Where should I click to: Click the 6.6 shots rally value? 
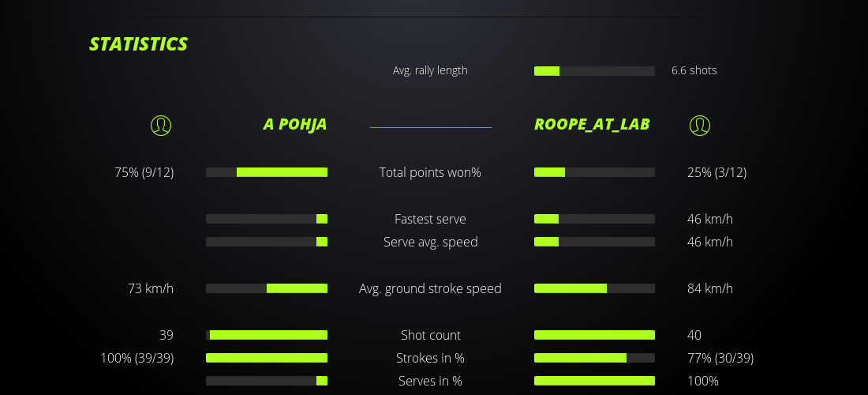tap(694, 70)
